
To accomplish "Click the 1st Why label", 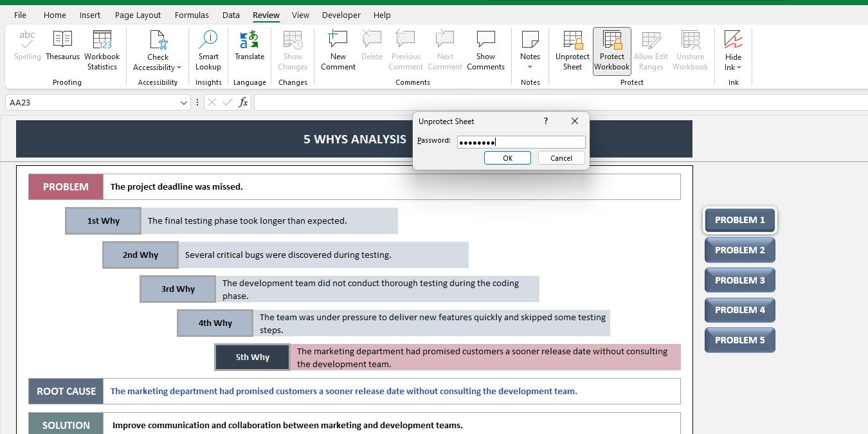I will click(x=103, y=221).
